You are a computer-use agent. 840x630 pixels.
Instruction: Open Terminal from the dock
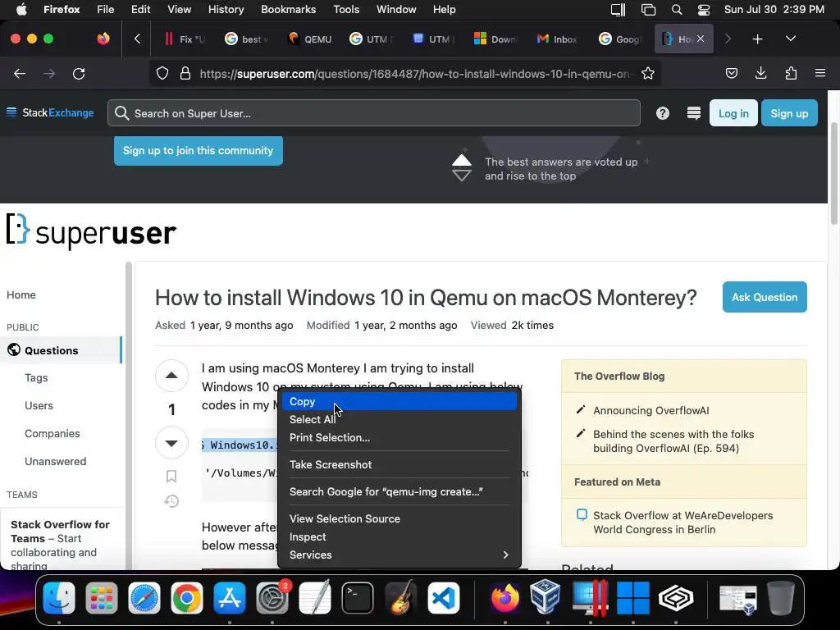[x=358, y=598]
